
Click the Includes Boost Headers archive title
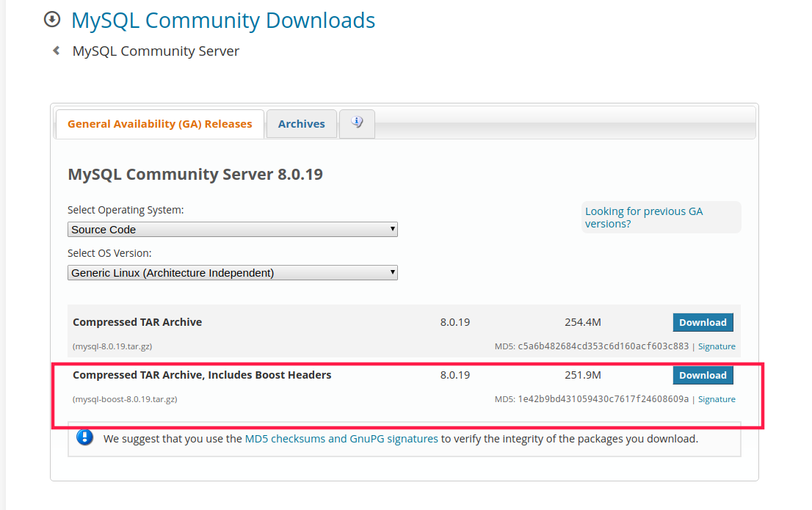(202, 375)
